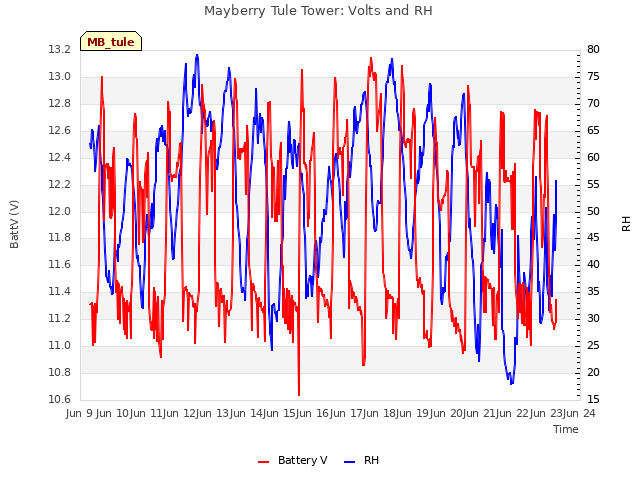Click the 11.0 voltage tick label
Viewport: 640px width, 480px height.
click(60, 345)
